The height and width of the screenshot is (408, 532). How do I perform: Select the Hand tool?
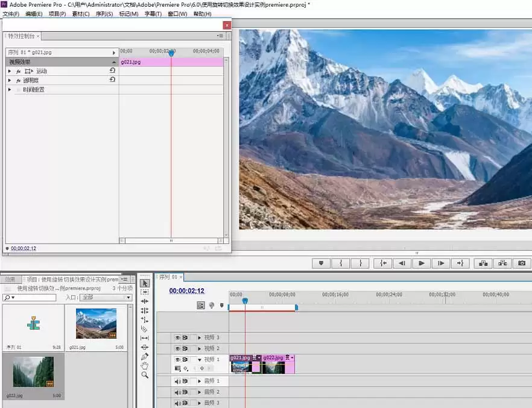(145, 366)
